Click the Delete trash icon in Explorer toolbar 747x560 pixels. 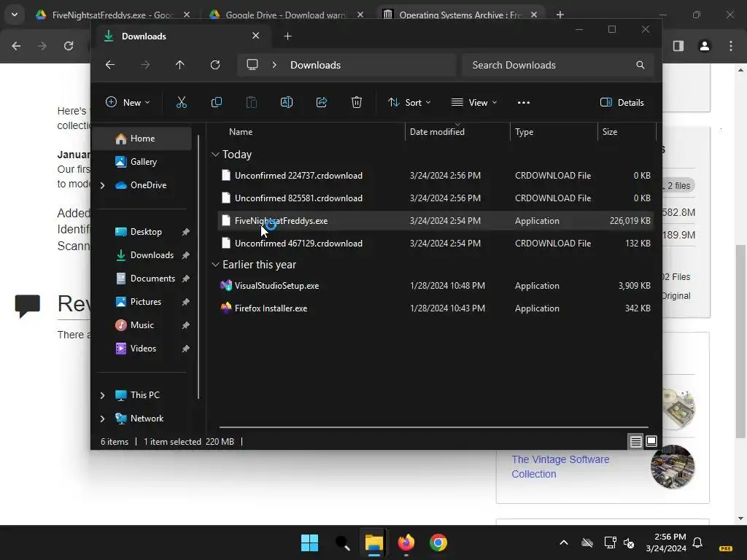tap(356, 102)
